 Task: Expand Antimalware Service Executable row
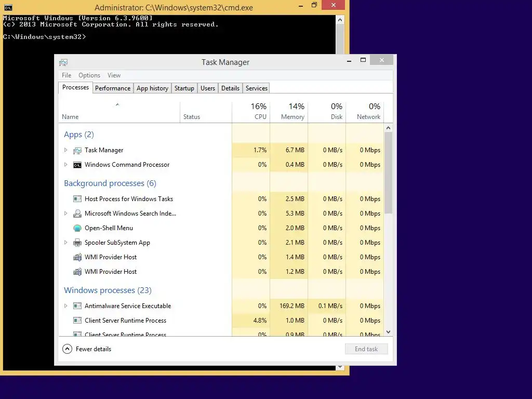pos(66,306)
